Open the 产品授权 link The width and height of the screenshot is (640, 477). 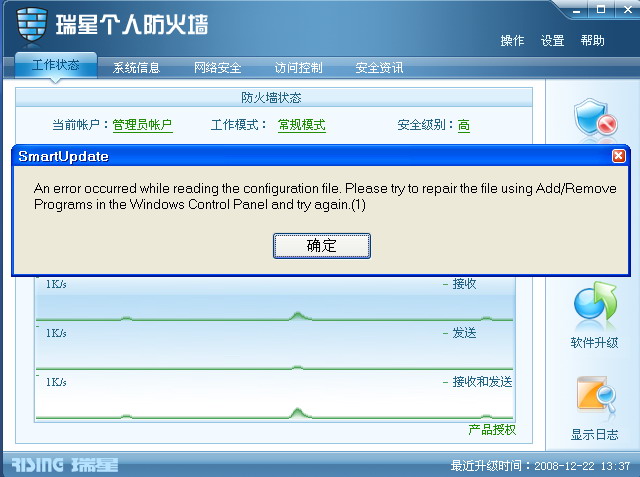click(492, 429)
